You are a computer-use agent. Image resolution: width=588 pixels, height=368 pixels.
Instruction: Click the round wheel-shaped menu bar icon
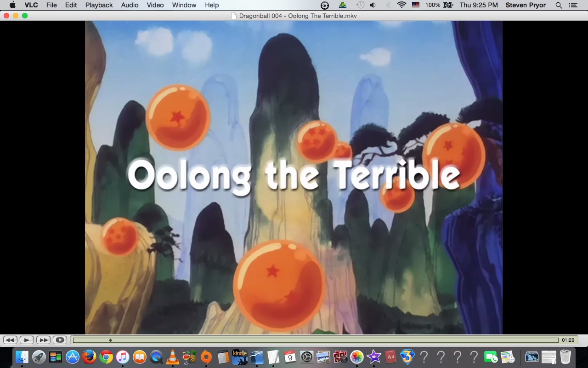(325, 5)
